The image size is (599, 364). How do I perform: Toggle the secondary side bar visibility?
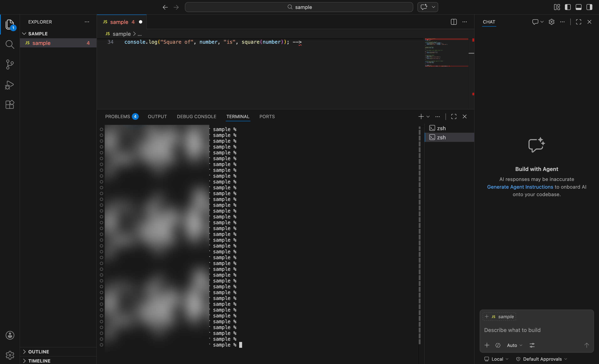pyautogui.click(x=589, y=7)
